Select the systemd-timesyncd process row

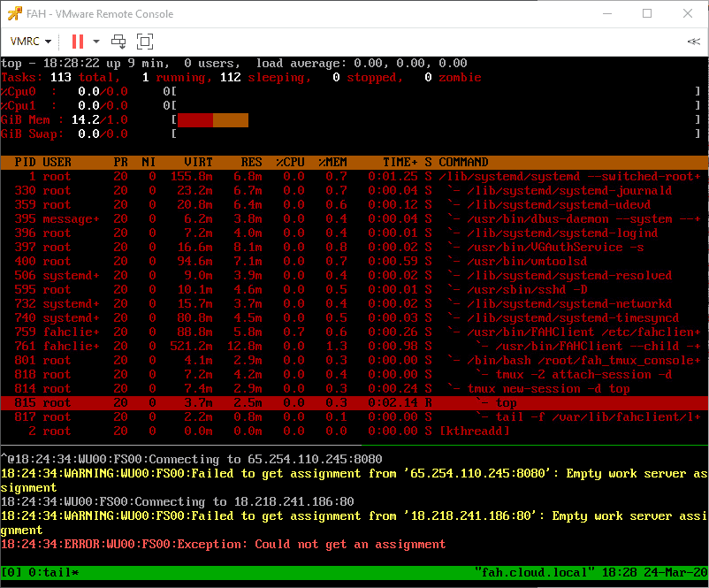tap(354, 317)
